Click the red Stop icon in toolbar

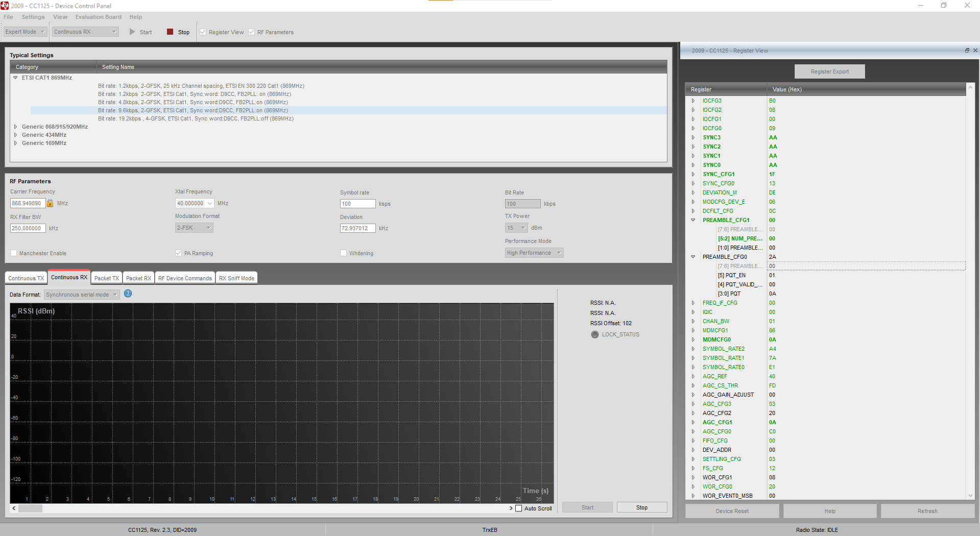point(170,32)
